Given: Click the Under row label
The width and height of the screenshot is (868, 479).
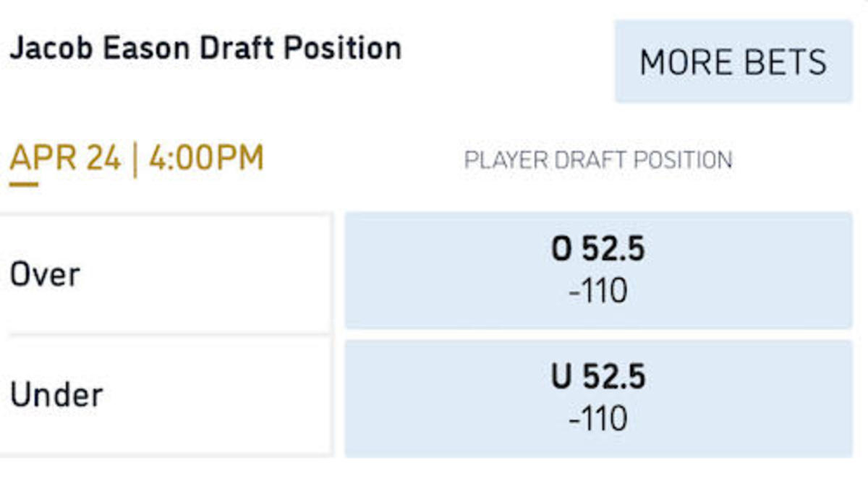Looking at the screenshot, I should point(56,395).
